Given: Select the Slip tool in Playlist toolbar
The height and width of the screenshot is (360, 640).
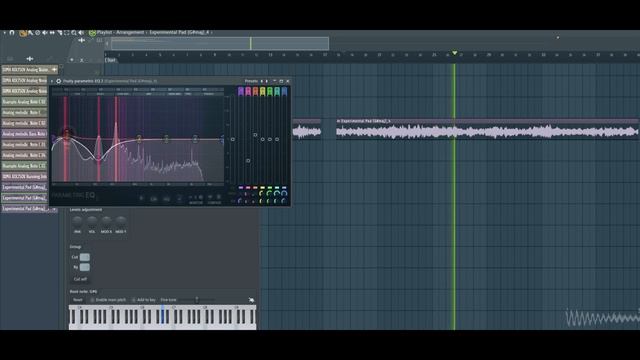Looking at the screenshot, I should coord(52,33).
